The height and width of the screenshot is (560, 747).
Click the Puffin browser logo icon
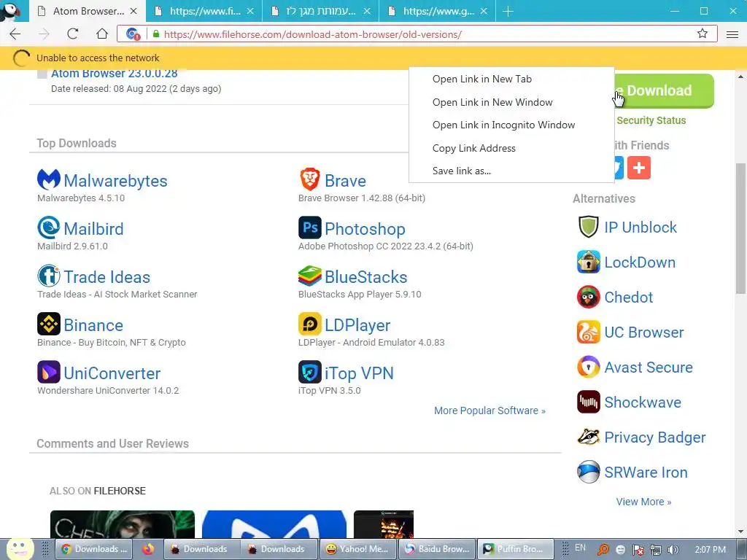pos(10,10)
